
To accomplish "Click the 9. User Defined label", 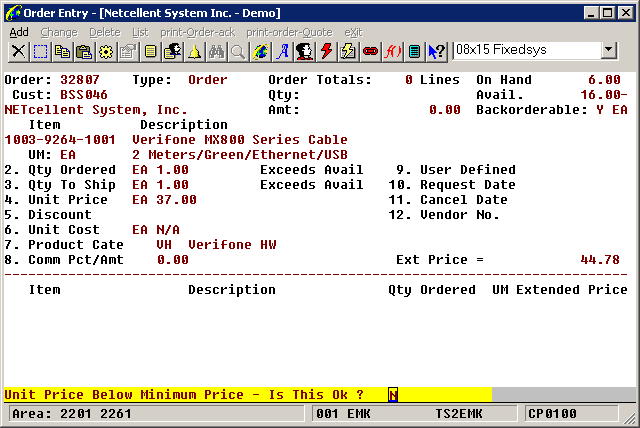I will (456, 170).
